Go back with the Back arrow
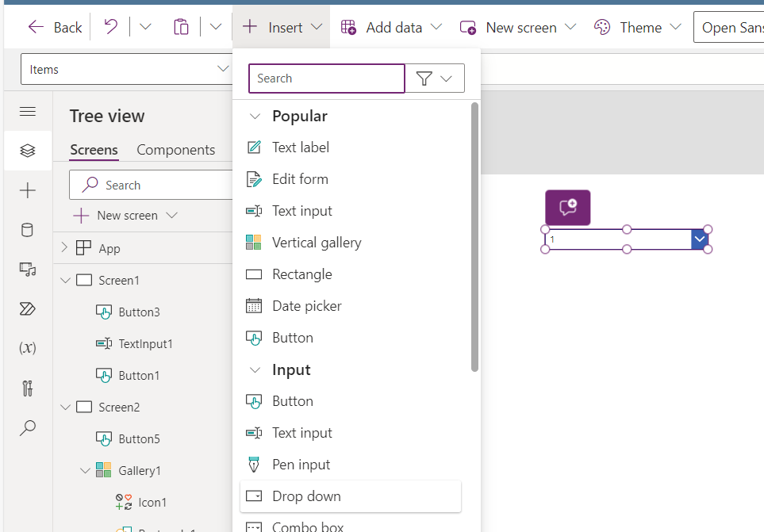 pyautogui.click(x=55, y=27)
